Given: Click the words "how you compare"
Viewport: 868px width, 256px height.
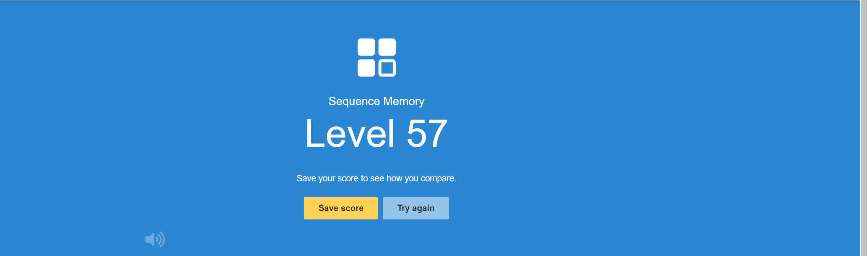Looking at the screenshot, I should click(x=421, y=178).
